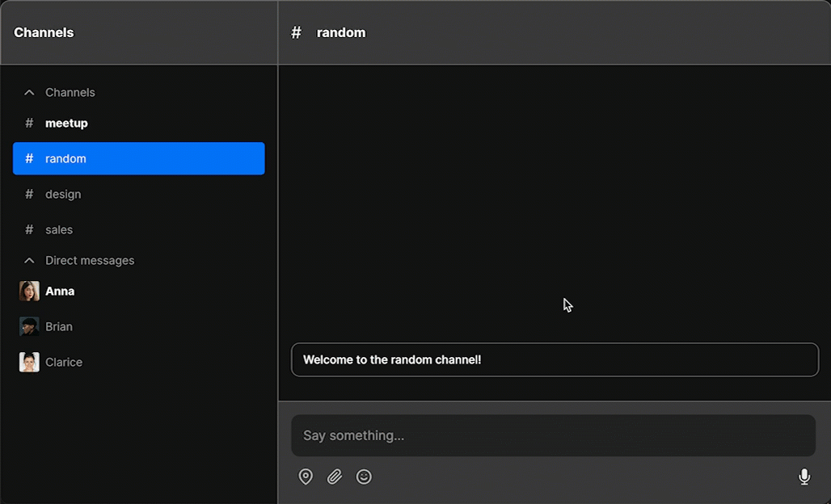This screenshot has height=504, width=831.
Task: Click Clarice's avatar picture
Action: [28, 362]
